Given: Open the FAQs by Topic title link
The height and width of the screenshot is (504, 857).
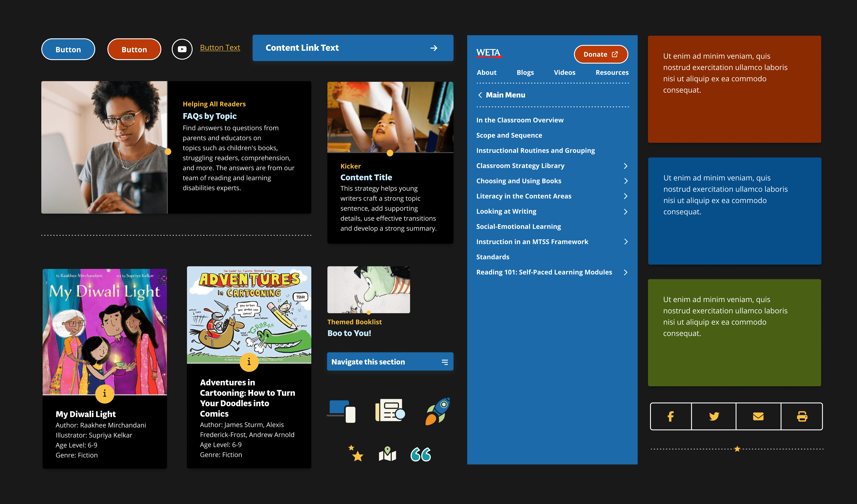Looking at the screenshot, I should pos(210,116).
